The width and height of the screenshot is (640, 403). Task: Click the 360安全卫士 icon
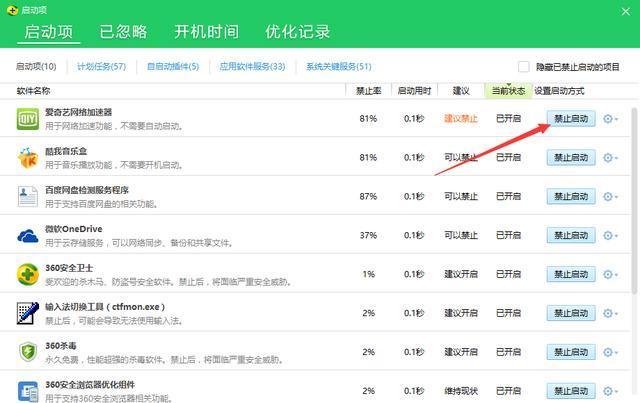[x=28, y=274]
